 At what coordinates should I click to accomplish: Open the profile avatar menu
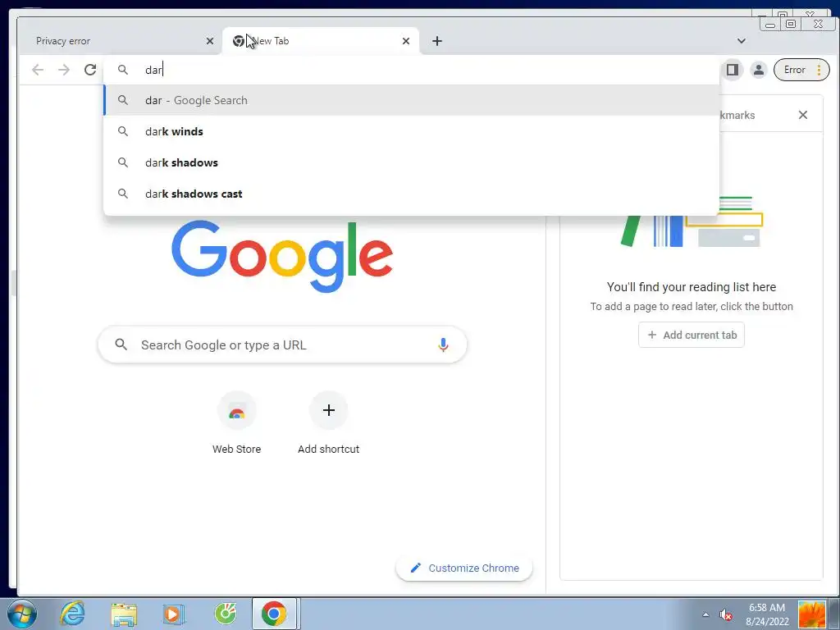pos(759,70)
